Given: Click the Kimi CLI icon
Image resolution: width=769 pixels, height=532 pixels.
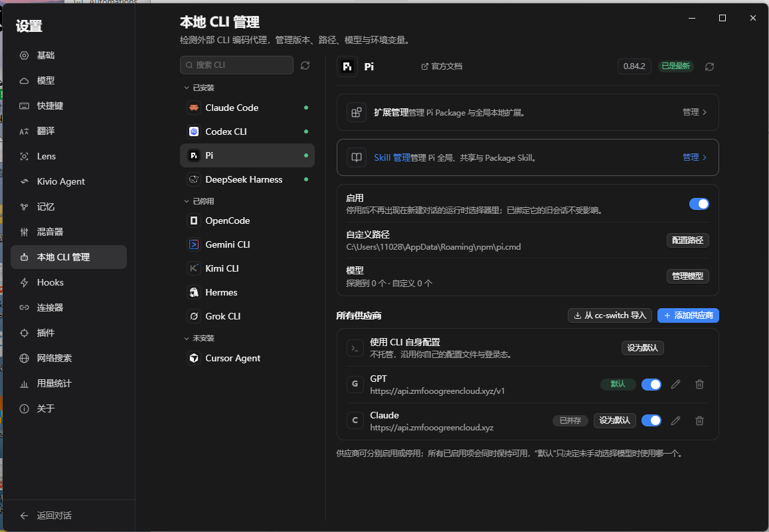Looking at the screenshot, I should [x=194, y=268].
